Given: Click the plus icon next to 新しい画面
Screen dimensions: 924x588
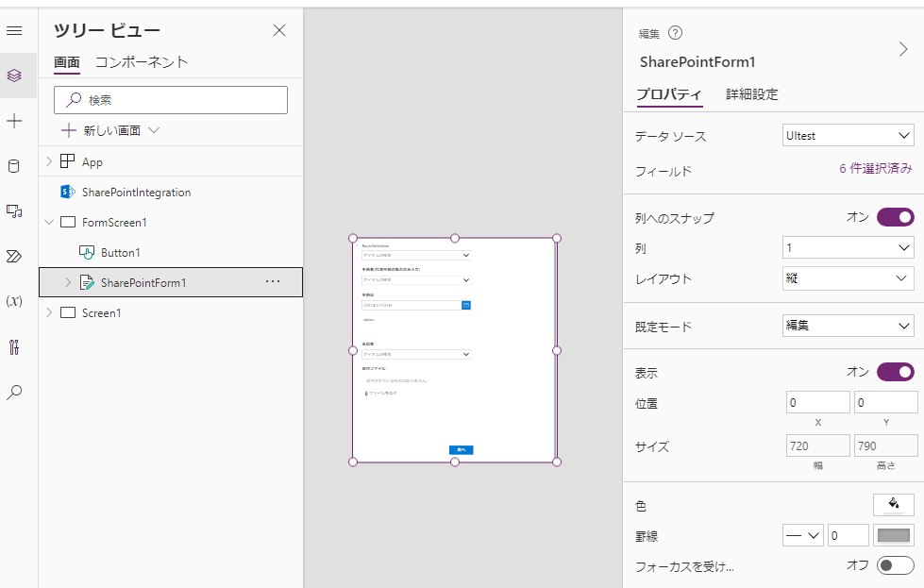Looking at the screenshot, I should tap(69, 130).
